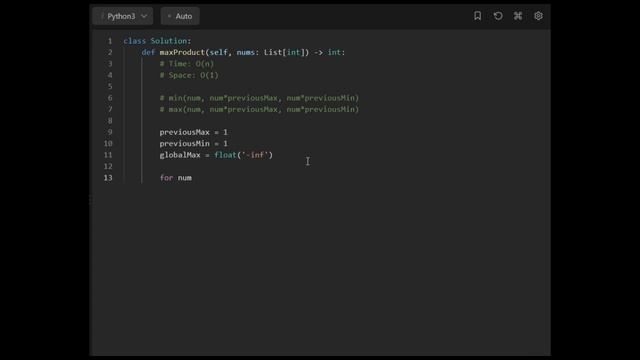Bookmark the code with the bookmark icon
Screen dimensions: 640x360
477,16
